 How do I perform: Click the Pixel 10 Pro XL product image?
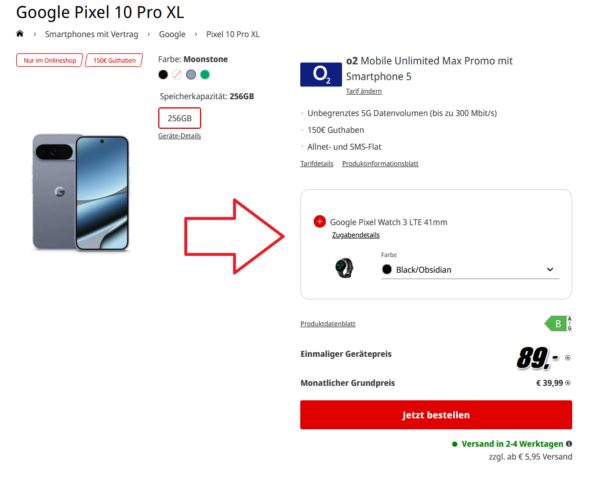coord(81,192)
